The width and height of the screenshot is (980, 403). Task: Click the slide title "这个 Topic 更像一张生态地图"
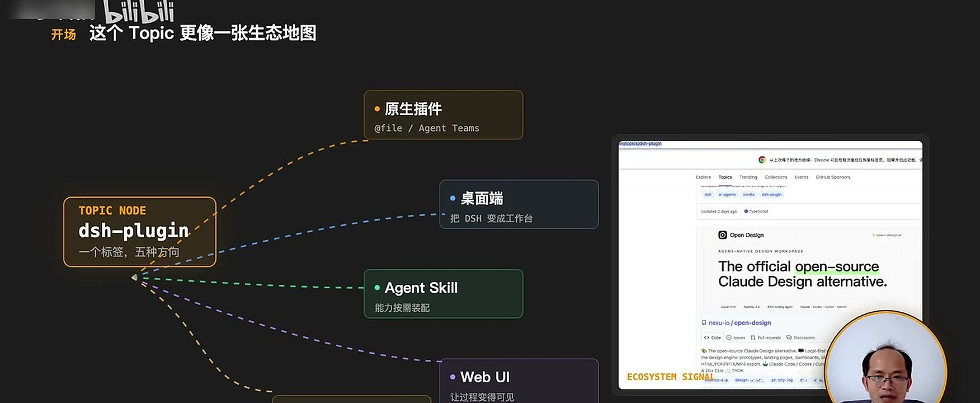[x=203, y=33]
